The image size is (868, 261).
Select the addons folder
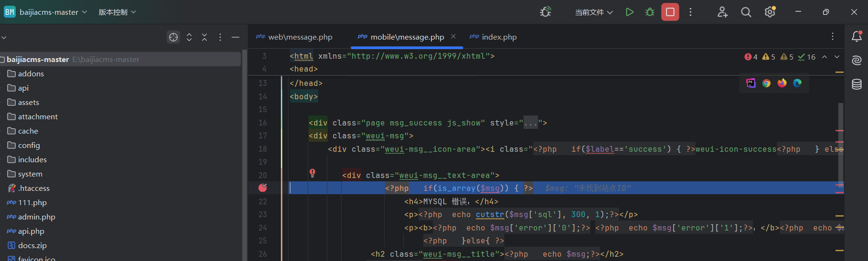click(x=31, y=73)
